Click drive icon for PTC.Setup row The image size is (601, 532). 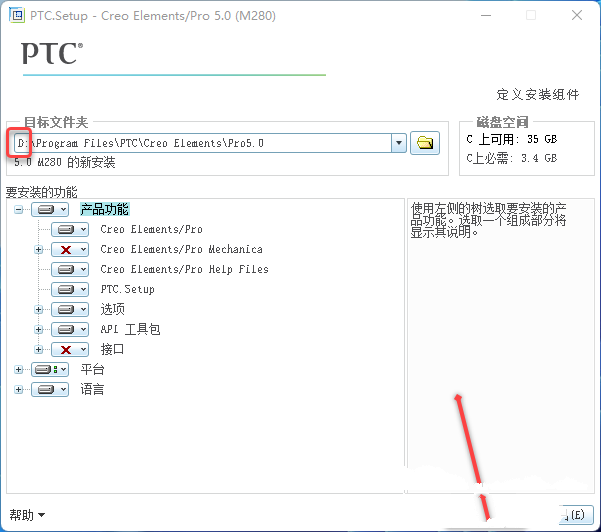click(66, 289)
